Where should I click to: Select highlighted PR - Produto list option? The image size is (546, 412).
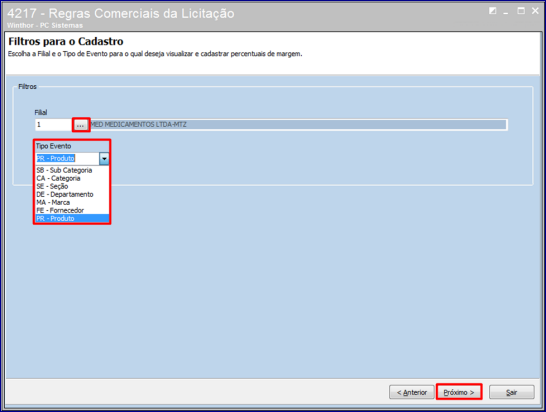click(x=72, y=218)
